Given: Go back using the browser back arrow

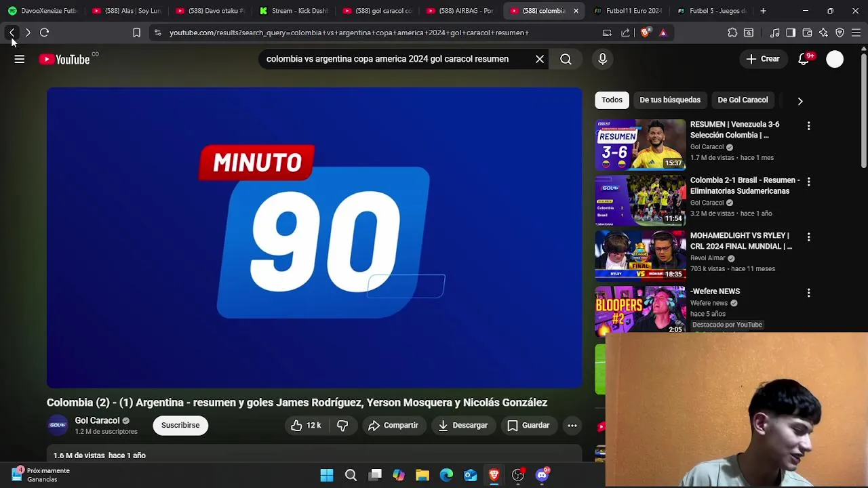Looking at the screenshot, I should pyautogui.click(x=12, y=33).
